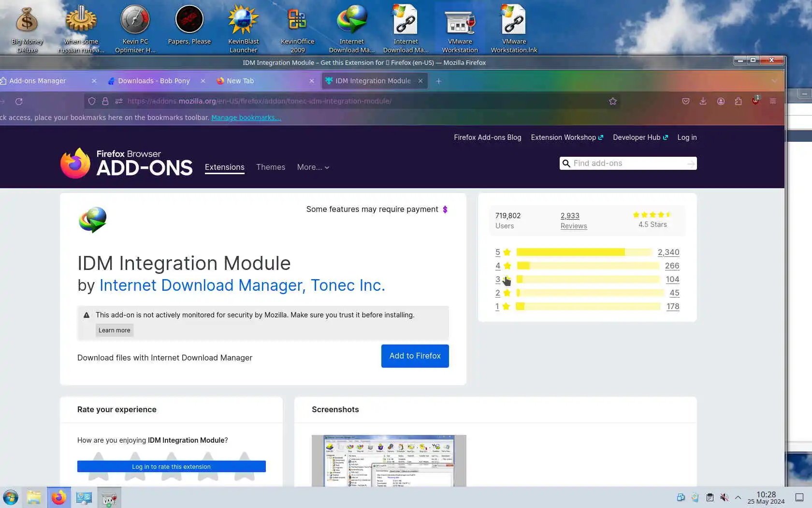Open the Extensions puzzle-piece toolbar icon
The image size is (812, 508).
click(x=738, y=101)
